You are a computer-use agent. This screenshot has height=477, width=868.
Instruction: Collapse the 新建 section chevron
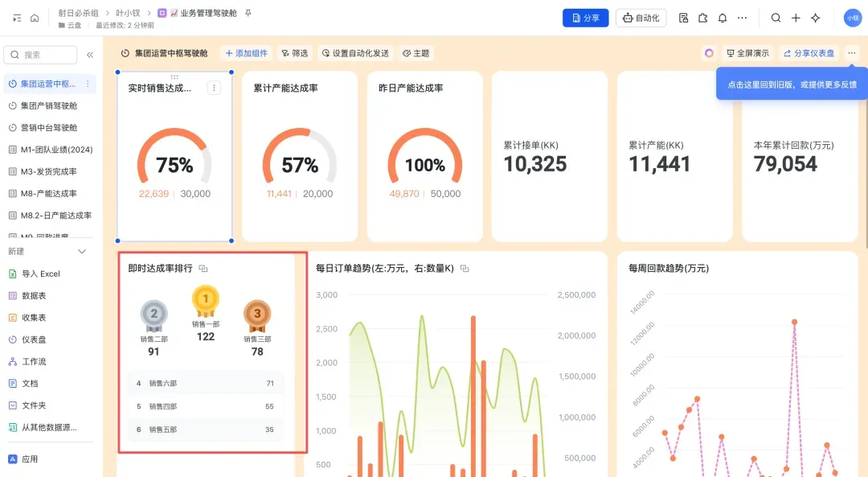(x=82, y=252)
